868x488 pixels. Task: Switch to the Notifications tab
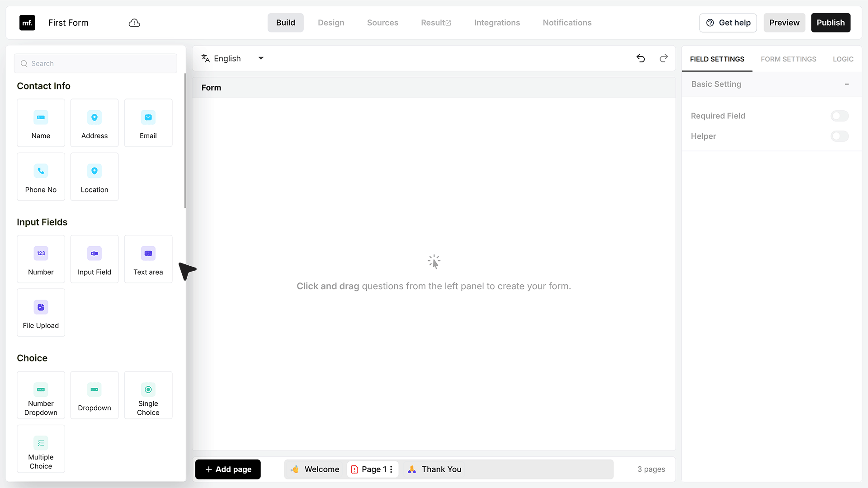(567, 23)
